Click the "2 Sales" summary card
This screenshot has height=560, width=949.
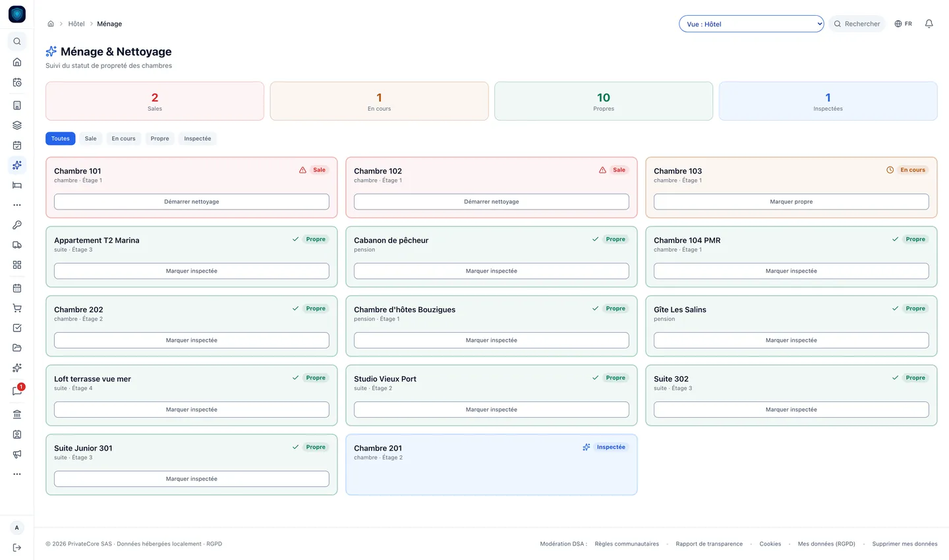coord(155,101)
